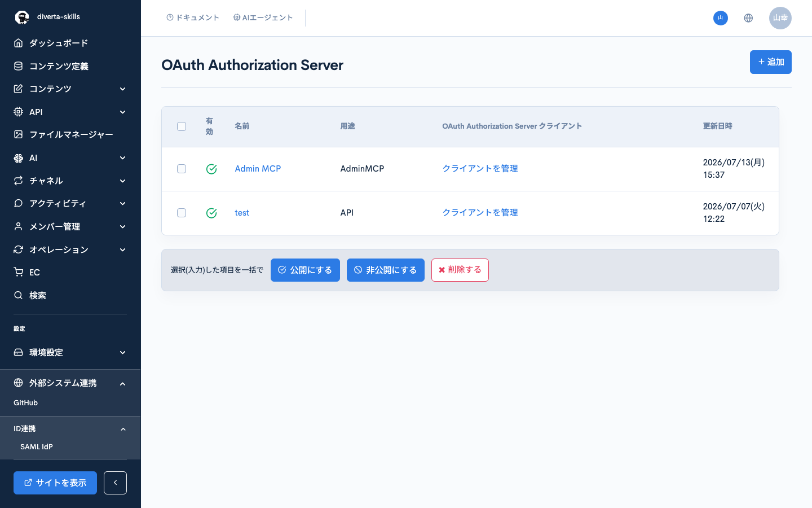The width and height of the screenshot is (812, 508).
Task: Click the API chip icon in sidebar
Action: pos(19,112)
